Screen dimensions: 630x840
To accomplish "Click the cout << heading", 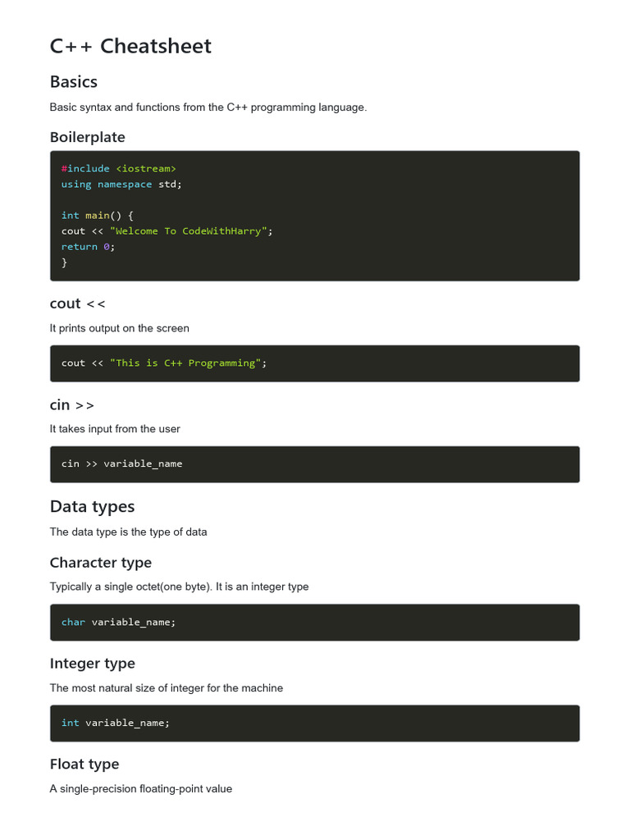I will click(x=78, y=304).
